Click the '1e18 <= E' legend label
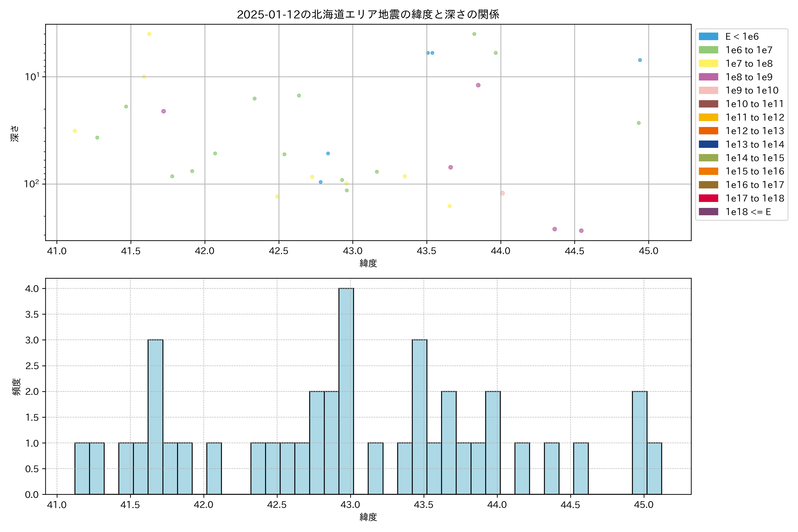798x532 pixels. pos(748,212)
